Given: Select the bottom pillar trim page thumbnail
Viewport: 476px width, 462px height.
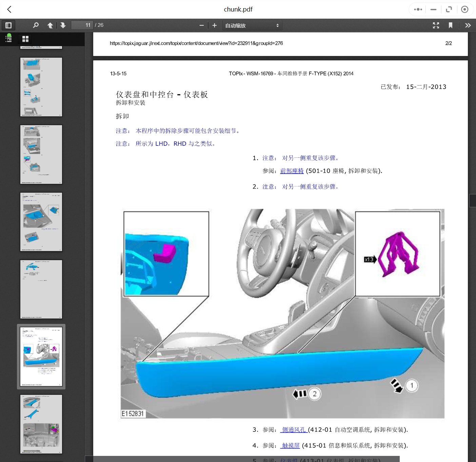Looking at the screenshot, I should pyautogui.click(x=41, y=424).
